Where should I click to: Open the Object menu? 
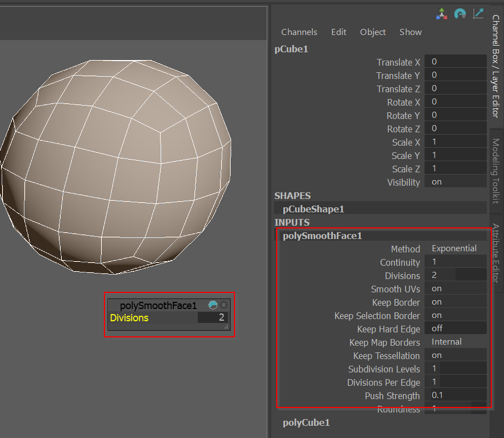pos(373,32)
